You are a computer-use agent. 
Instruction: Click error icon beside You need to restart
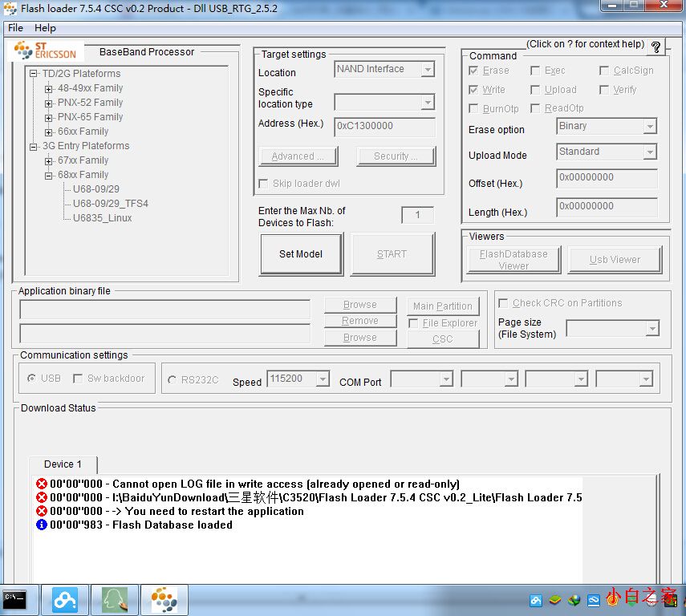click(x=42, y=511)
